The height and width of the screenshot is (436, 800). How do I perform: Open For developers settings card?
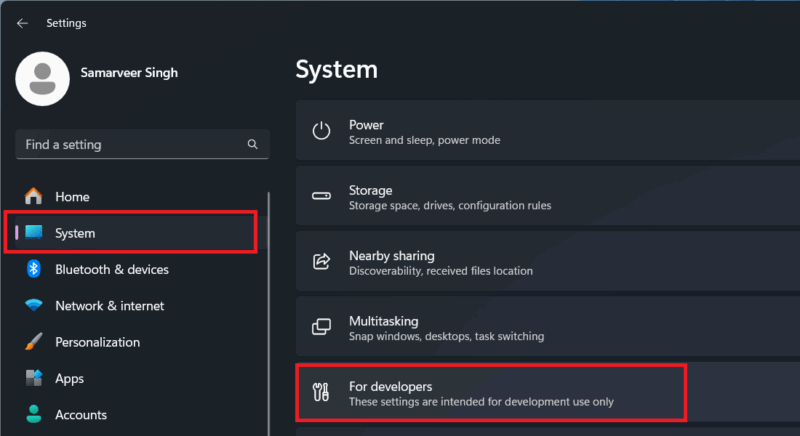[x=548, y=392]
